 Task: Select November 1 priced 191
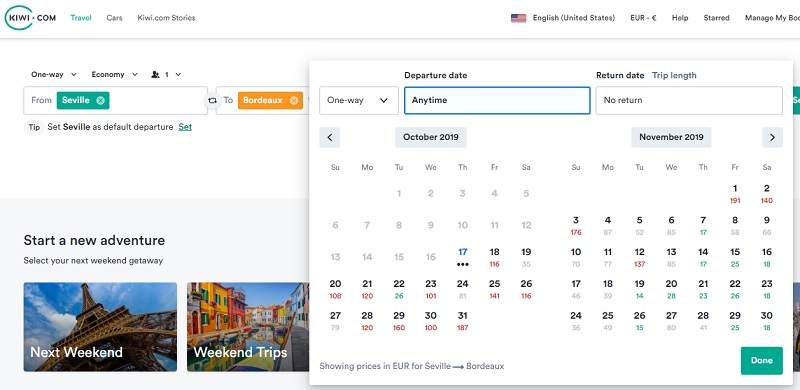point(735,193)
